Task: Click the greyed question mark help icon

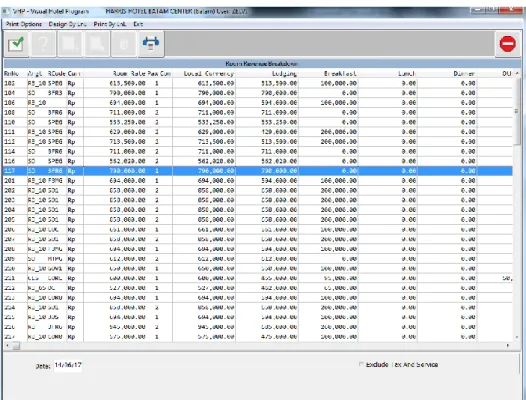Action: [x=43, y=44]
